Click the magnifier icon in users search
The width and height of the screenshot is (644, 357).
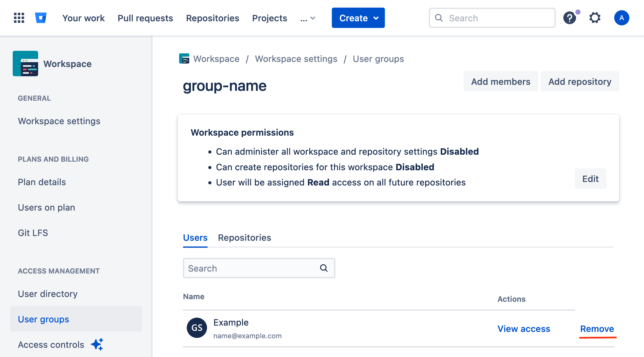[x=324, y=268]
